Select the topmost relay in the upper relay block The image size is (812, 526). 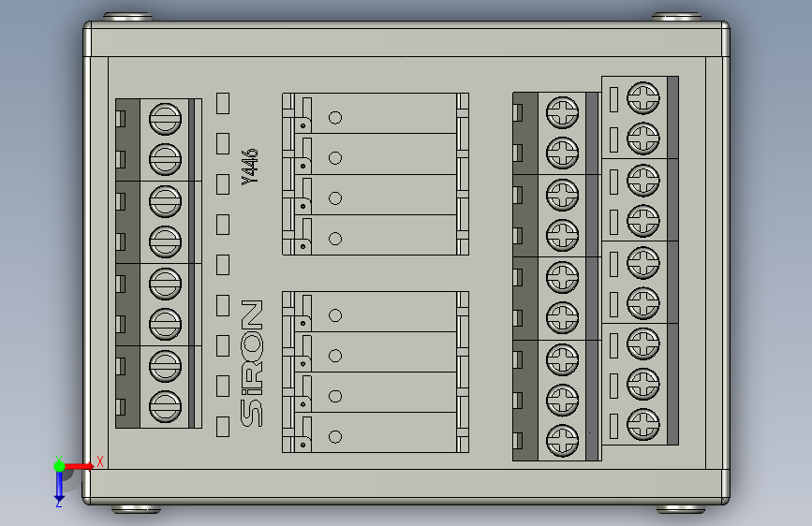point(375,114)
